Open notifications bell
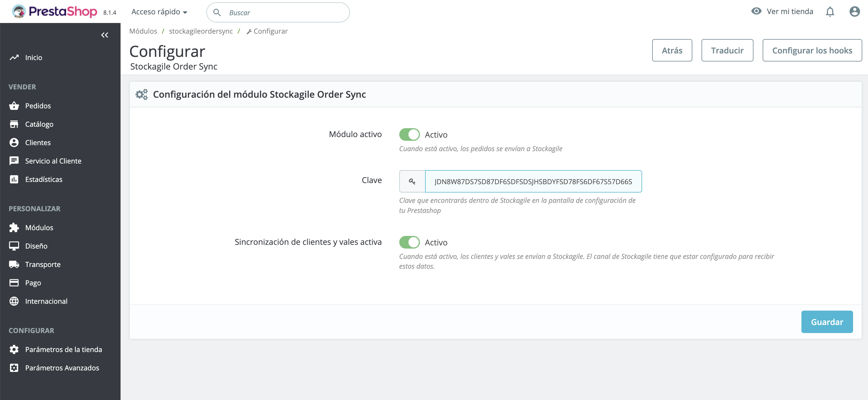The image size is (868, 400). (830, 12)
